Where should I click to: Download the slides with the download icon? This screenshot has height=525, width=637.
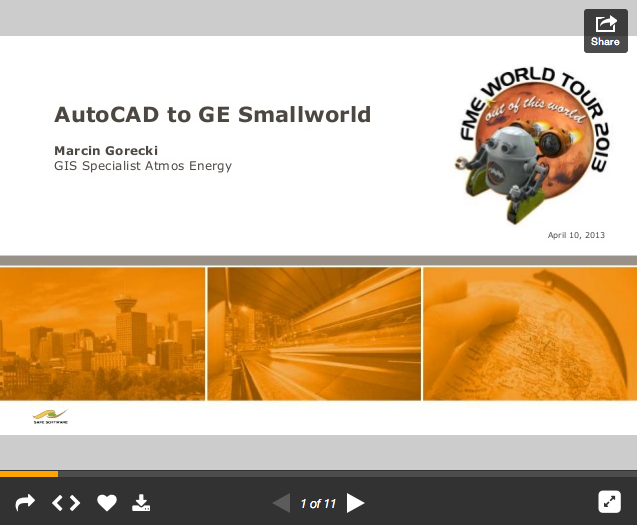tap(141, 503)
